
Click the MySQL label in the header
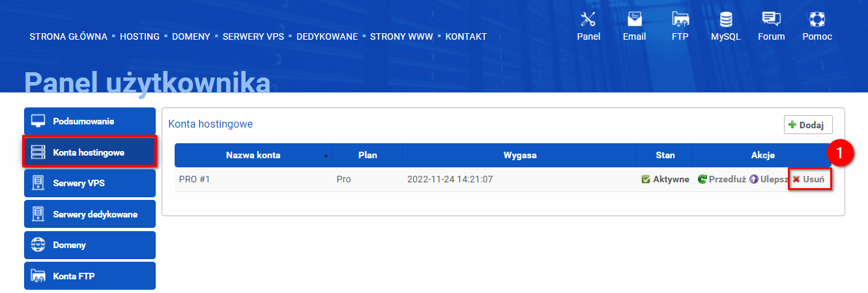725,36
